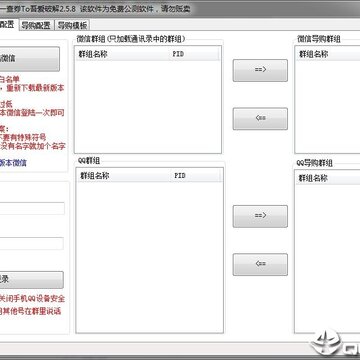
Task: Click the red 白名单 text
Action: coord(9,79)
